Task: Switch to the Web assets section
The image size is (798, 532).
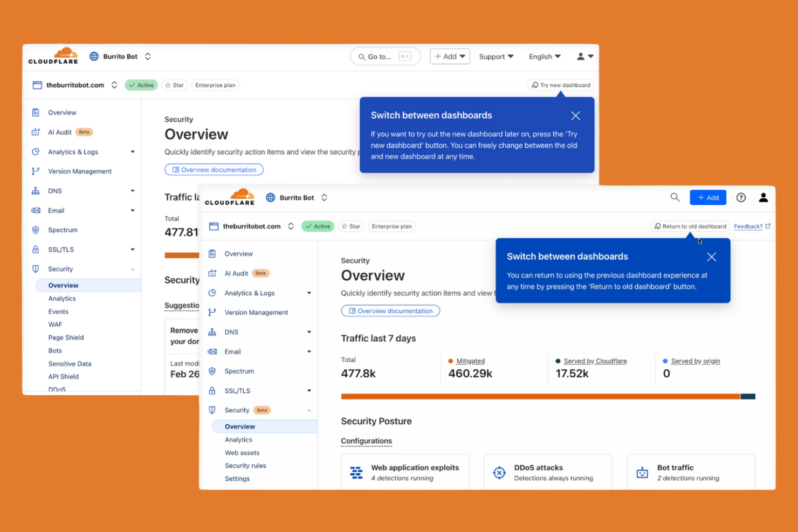Action: click(x=242, y=452)
